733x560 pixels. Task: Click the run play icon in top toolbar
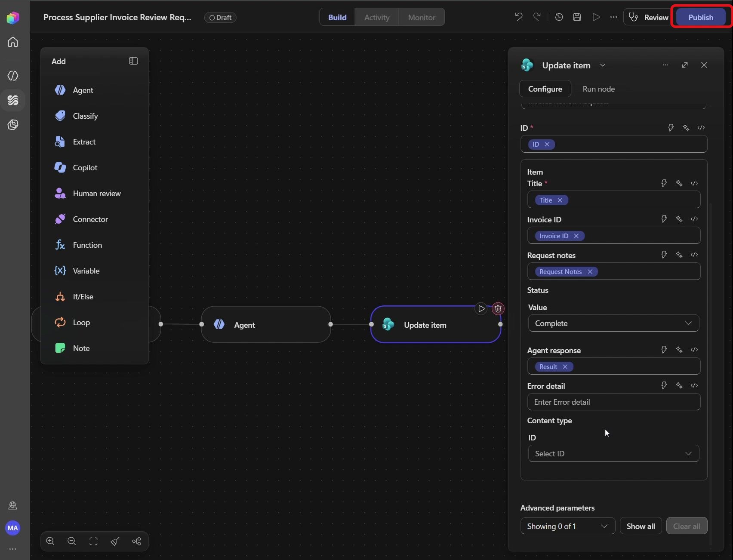(x=596, y=17)
